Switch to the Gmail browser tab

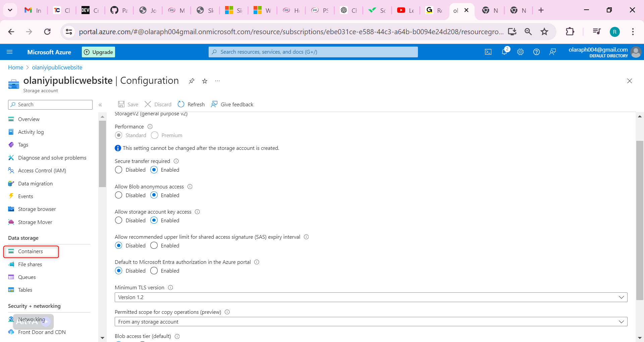click(x=33, y=10)
